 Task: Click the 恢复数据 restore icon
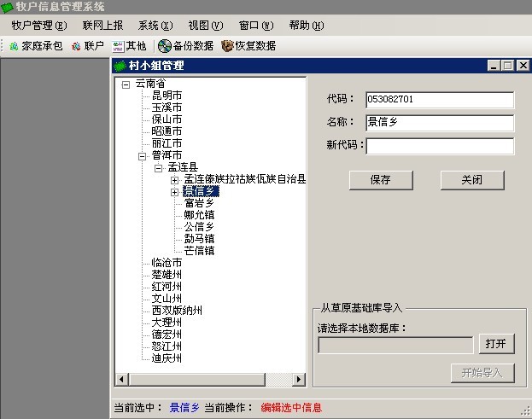[x=227, y=46]
